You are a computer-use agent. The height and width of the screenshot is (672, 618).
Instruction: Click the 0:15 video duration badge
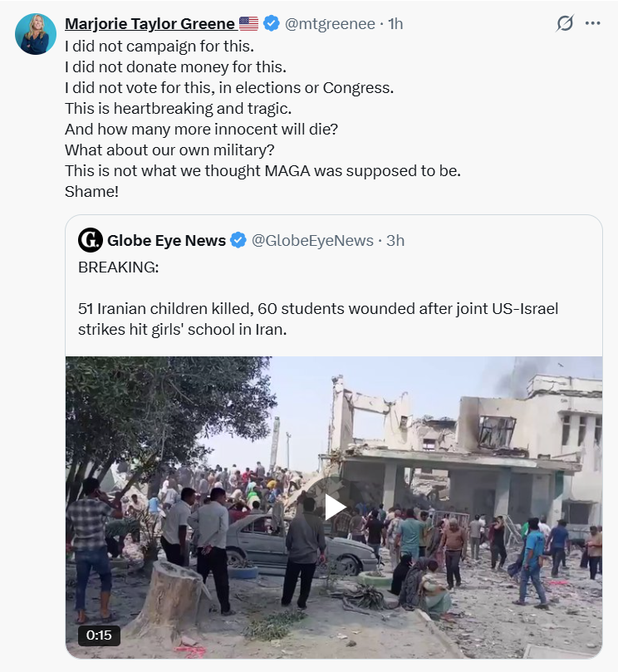point(99,635)
